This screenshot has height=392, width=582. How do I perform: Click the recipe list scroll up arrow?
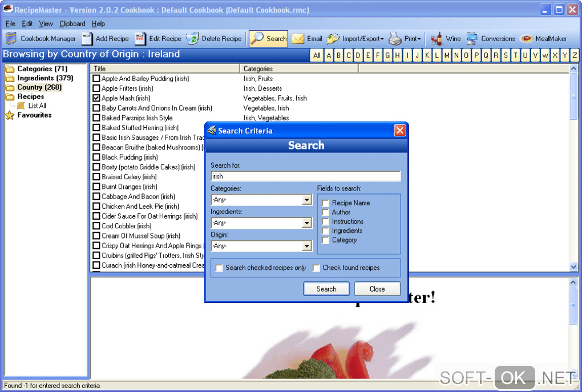coord(573,68)
